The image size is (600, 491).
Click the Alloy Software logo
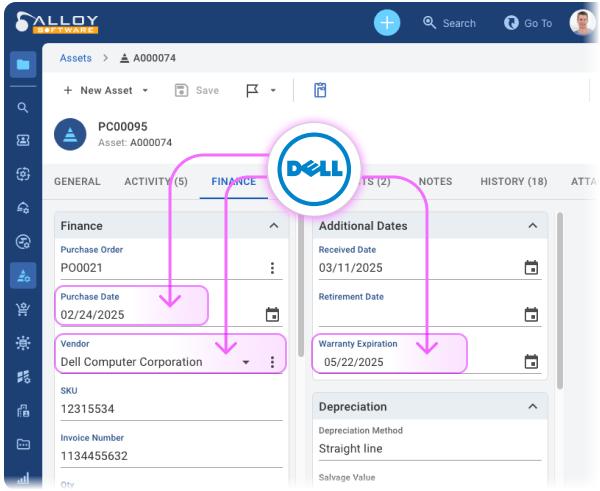click(x=57, y=23)
